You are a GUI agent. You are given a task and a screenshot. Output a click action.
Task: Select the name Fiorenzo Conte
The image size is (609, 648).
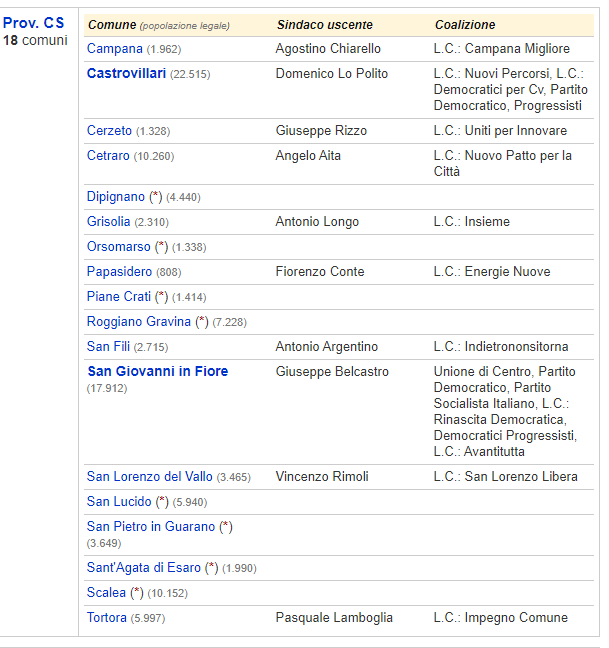pyautogui.click(x=320, y=272)
